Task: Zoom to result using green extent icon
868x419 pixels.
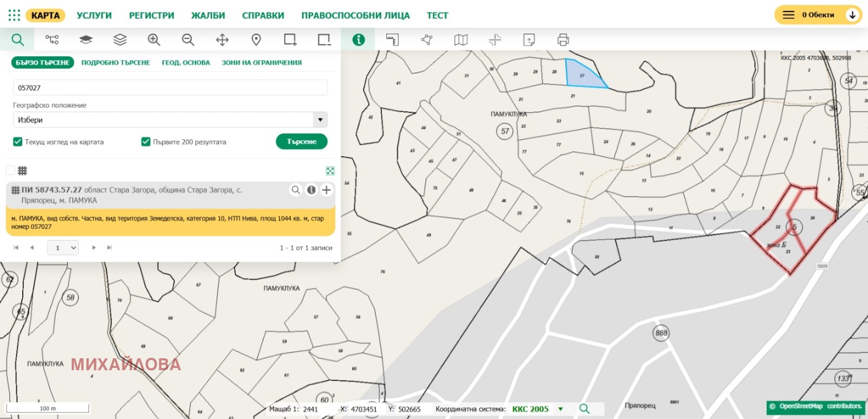Action: pyautogui.click(x=330, y=171)
